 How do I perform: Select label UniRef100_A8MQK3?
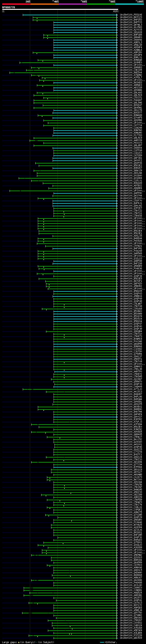[131, 85]
